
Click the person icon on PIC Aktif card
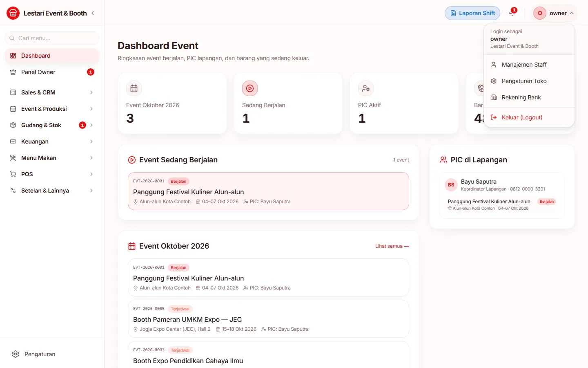[x=366, y=88]
